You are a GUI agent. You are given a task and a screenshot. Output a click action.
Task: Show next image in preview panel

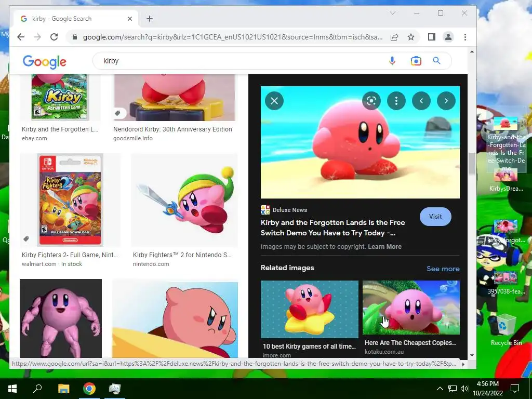point(446,101)
